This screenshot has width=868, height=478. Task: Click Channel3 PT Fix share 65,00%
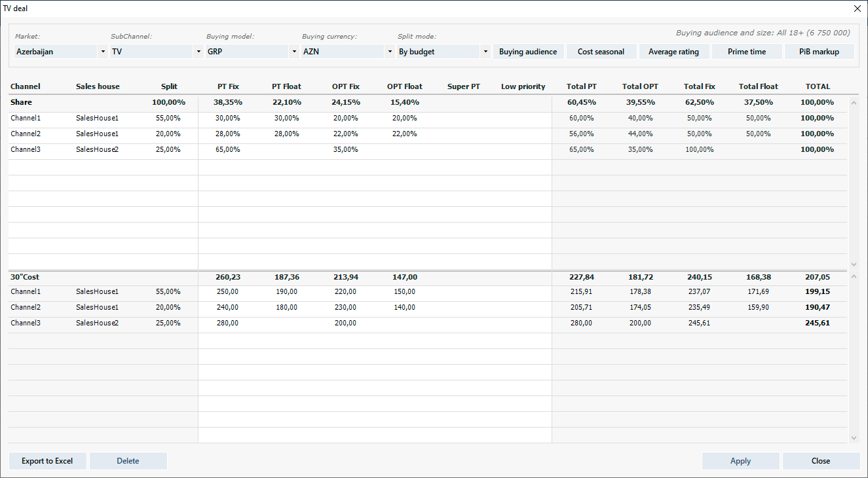[x=228, y=149]
